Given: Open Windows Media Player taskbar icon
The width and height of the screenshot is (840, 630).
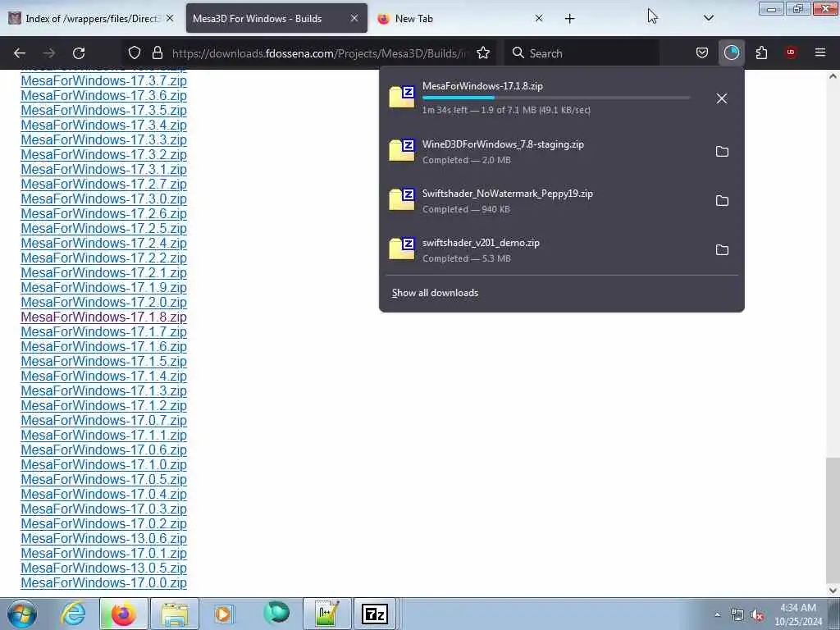Looking at the screenshot, I should 224,614.
